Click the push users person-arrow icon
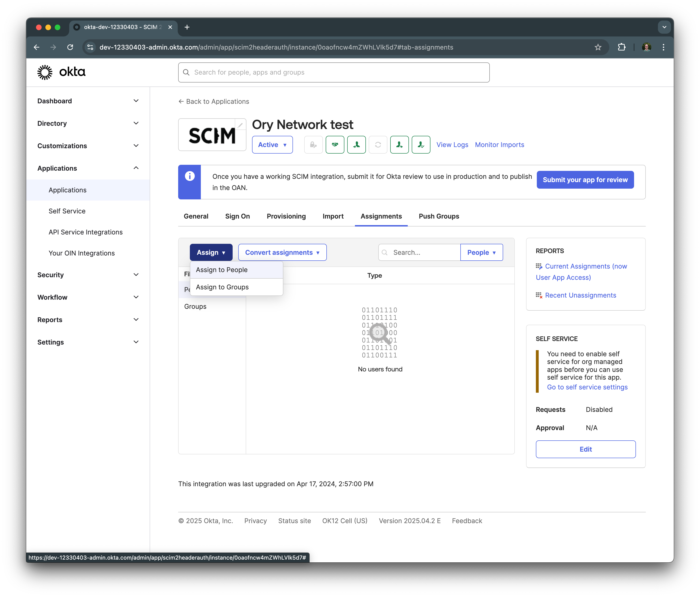This screenshot has width=700, height=597. [x=399, y=145]
